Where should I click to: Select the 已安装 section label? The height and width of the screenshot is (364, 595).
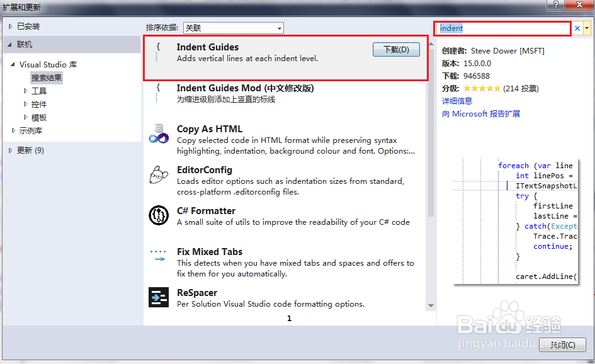[x=28, y=26]
